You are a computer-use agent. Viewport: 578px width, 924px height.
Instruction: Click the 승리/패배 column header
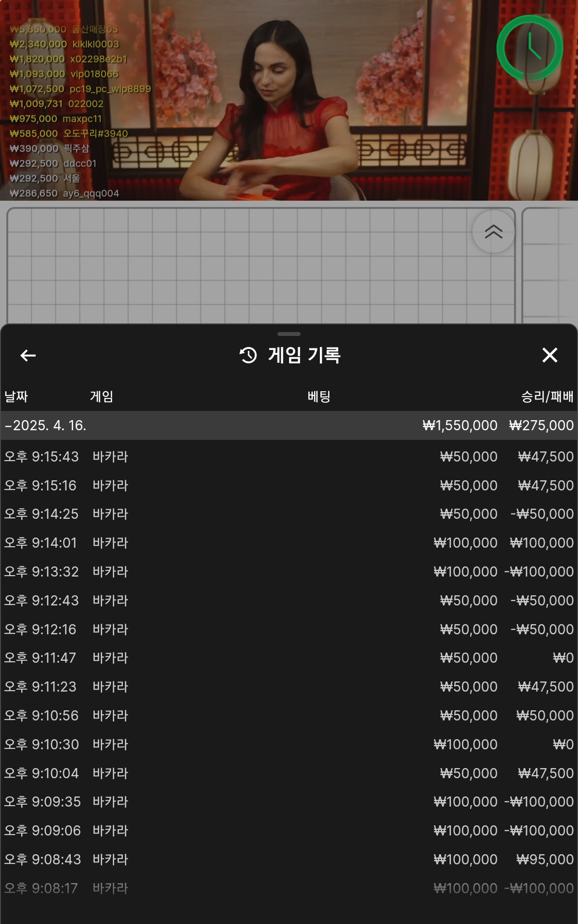click(x=547, y=397)
